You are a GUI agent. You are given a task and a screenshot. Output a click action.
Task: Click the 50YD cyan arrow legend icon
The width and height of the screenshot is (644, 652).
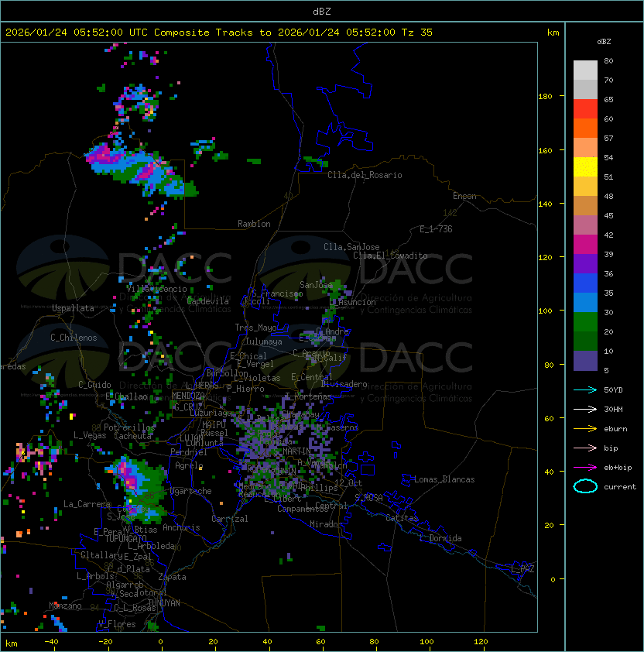[x=585, y=390]
